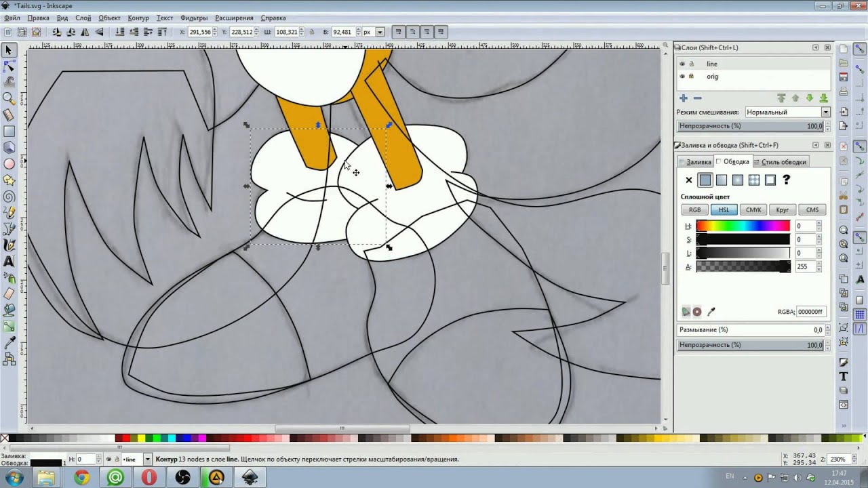Select the Star polygon tool
868x488 pixels.
point(9,180)
